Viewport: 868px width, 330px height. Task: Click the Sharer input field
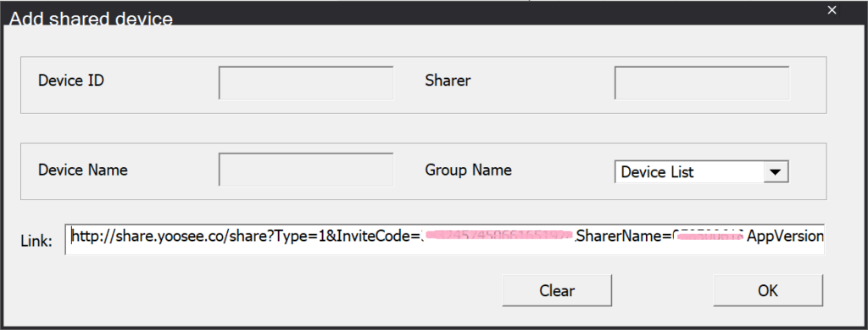point(702,83)
